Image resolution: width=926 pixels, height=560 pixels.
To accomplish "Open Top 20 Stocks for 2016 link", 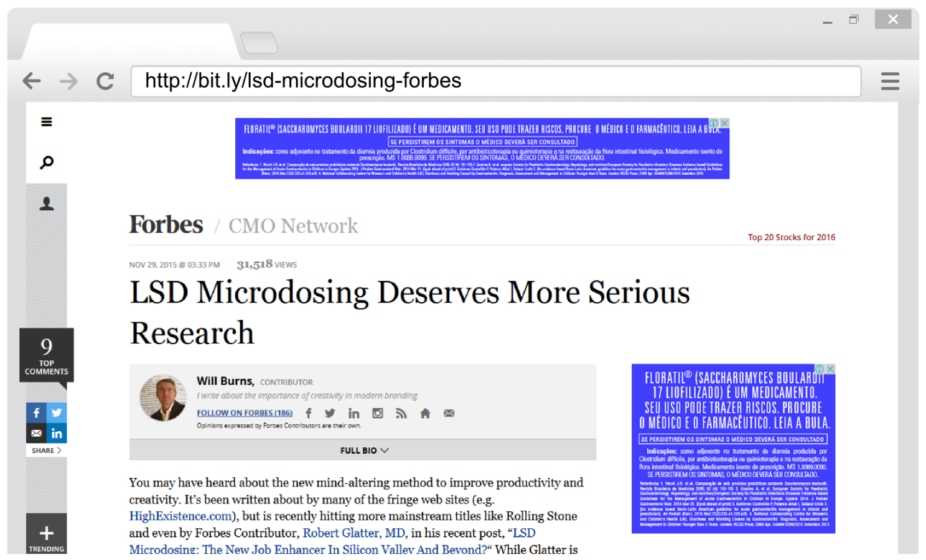I will [792, 237].
